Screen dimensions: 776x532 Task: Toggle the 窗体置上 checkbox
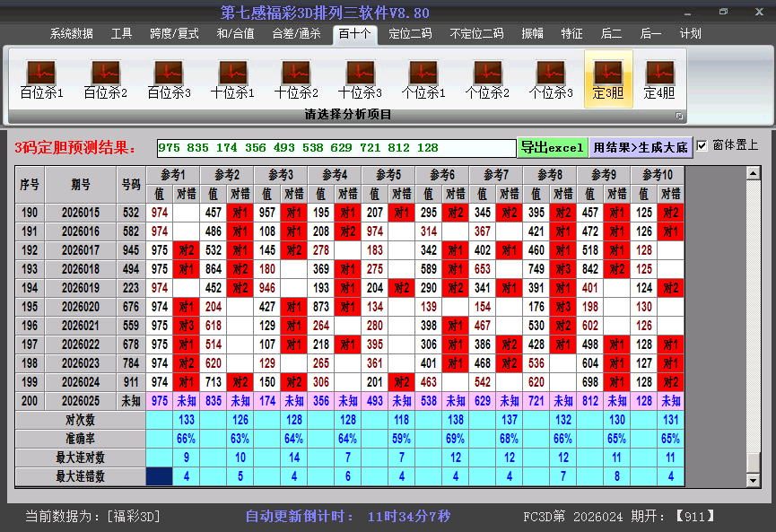coord(702,146)
